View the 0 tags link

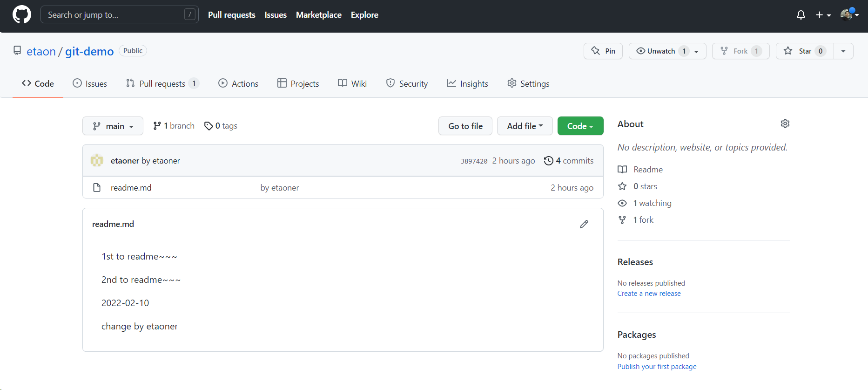tap(221, 126)
